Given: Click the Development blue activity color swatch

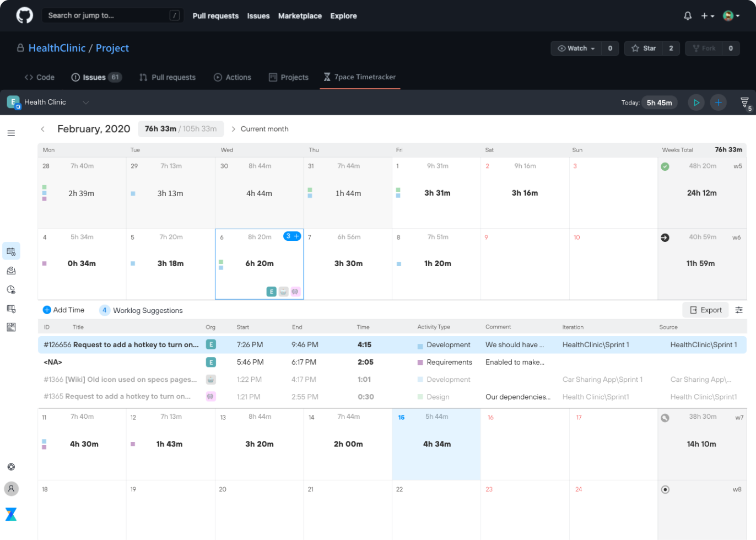Looking at the screenshot, I should 420,347.
